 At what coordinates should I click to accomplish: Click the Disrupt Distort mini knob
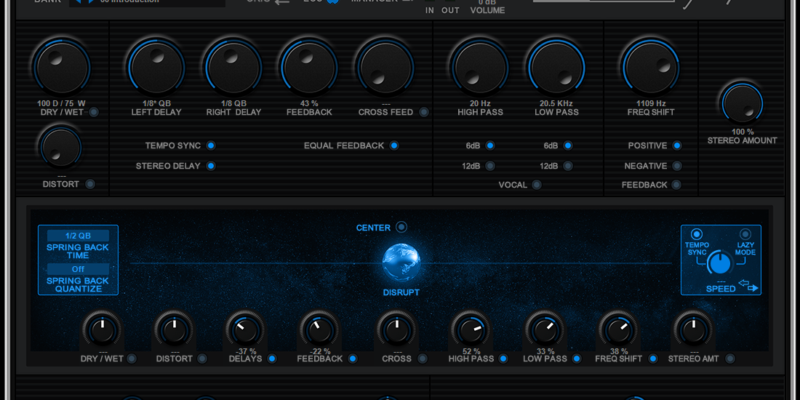(x=174, y=330)
